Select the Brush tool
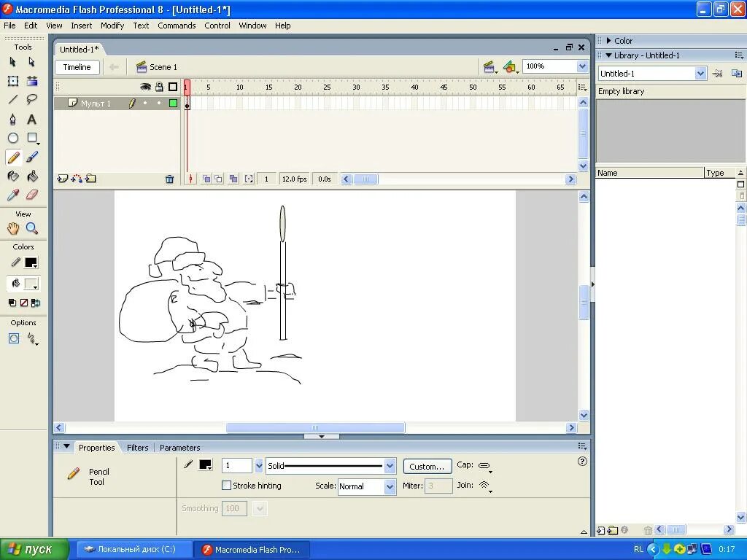The width and height of the screenshot is (747, 560). pyautogui.click(x=32, y=157)
